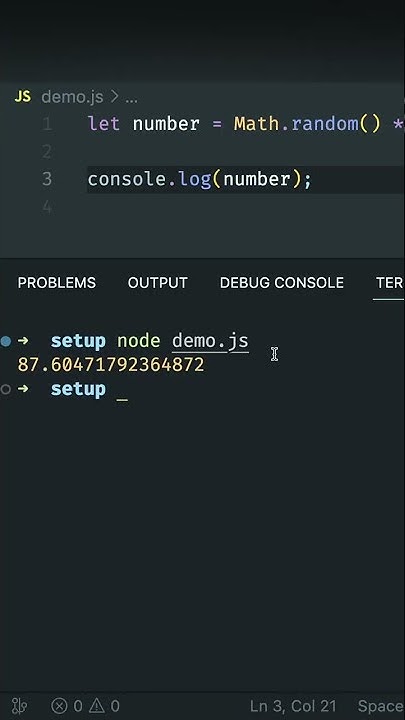
Task: Click the JS file icon in breadcrumb
Action: tap(23, 97)
